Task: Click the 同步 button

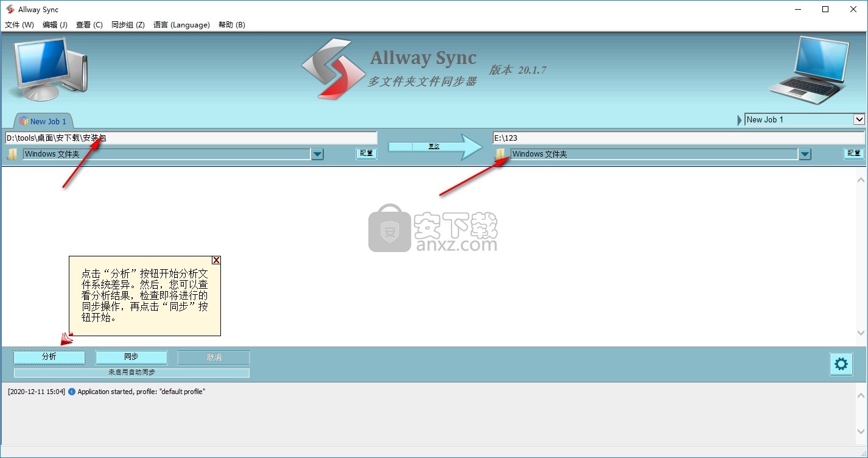Action: (x=131, y=357)
